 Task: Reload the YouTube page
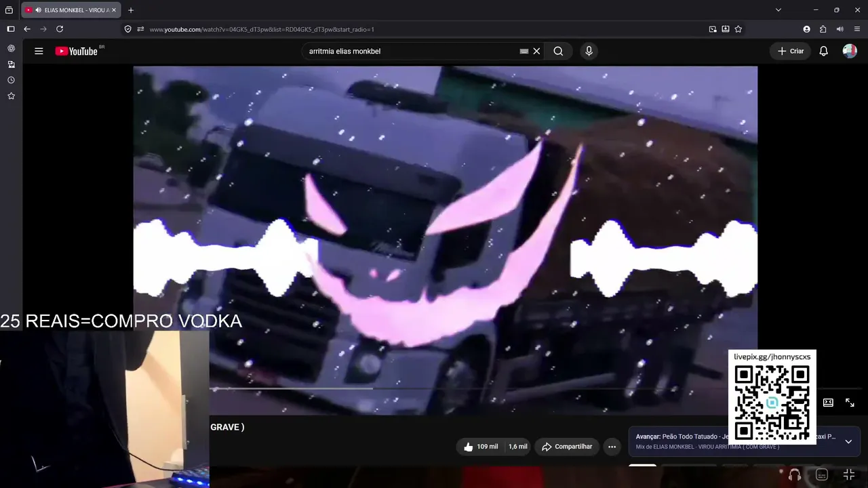click(x=60, y=29)
